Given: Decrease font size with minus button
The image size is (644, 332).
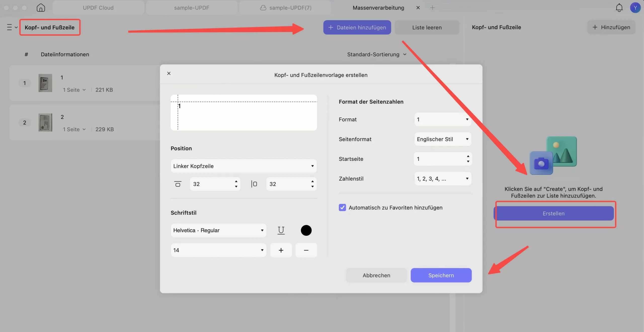Looking at the screenshot, I should (306, 250).
